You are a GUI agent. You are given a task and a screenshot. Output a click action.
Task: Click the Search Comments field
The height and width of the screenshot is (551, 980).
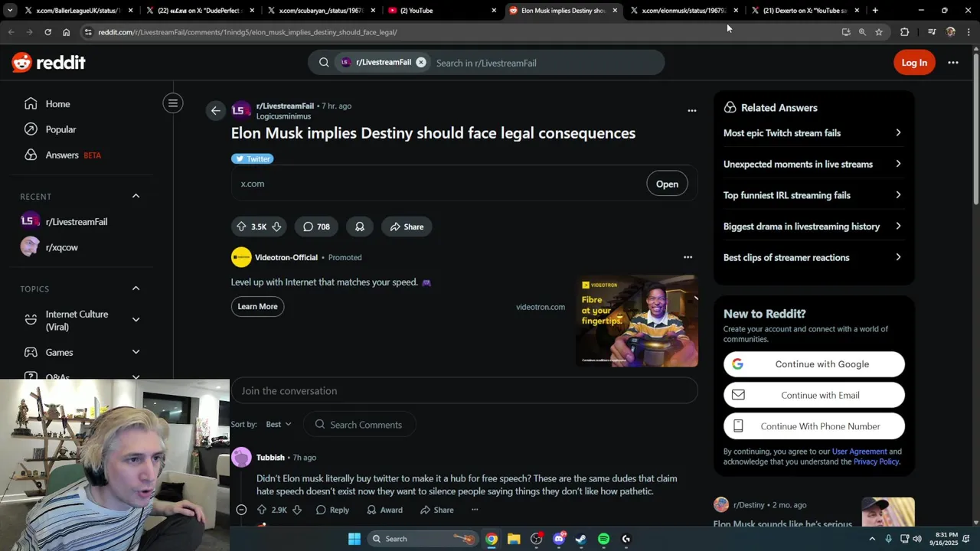click(x=360, y=425)
